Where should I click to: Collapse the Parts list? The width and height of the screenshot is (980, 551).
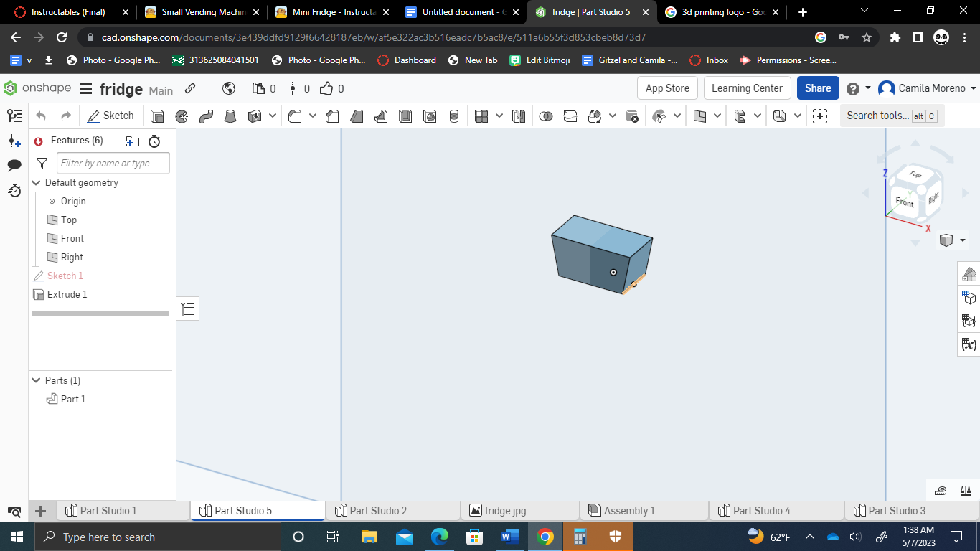coord(36,380)
